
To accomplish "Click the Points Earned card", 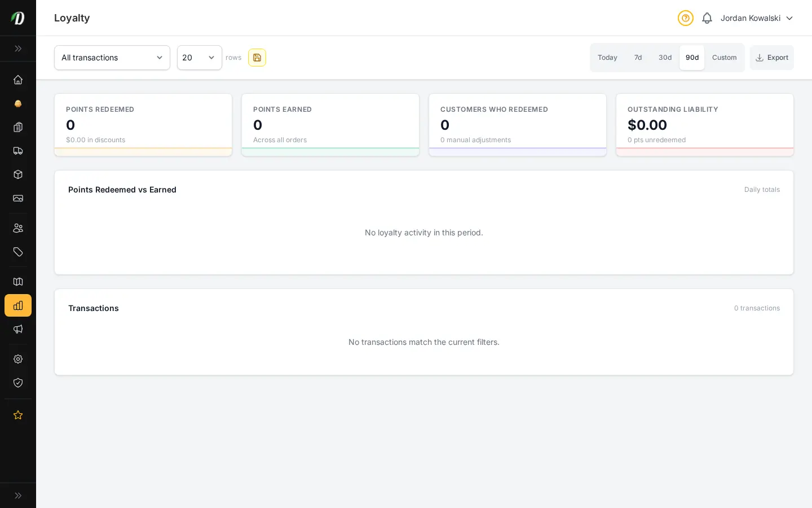I will (330, 125).
